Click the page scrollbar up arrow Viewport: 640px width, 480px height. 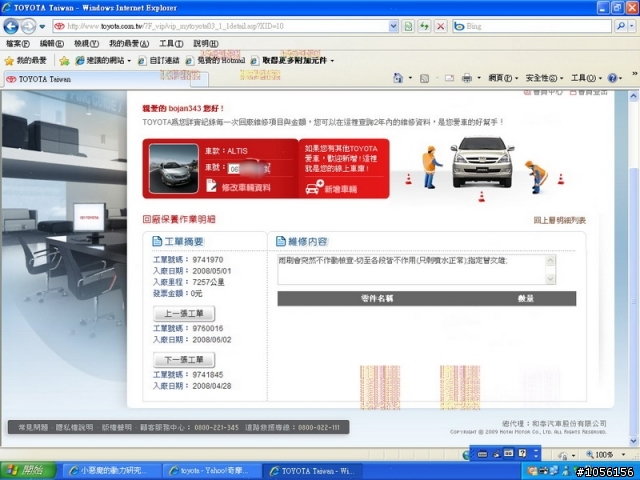pyautogui.click(x=633, y=96)
